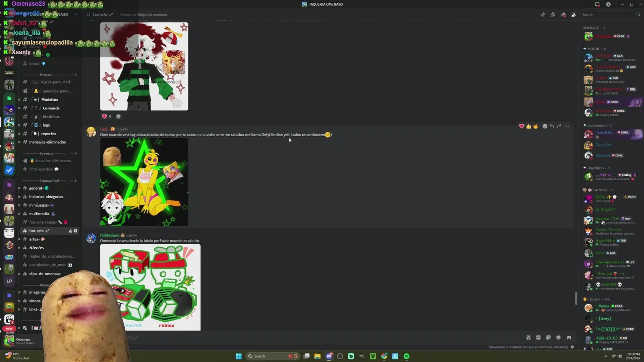Open the GIF picker
644x362 pixels.
(x=538, y=338)
